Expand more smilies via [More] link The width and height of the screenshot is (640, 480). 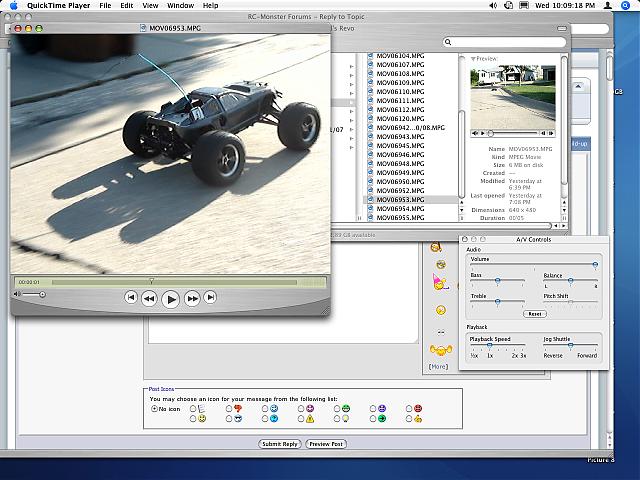[x=438, y=366]
